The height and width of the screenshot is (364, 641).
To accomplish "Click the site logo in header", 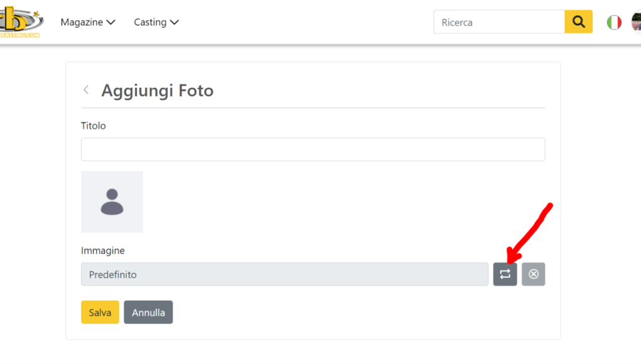I will click(21, 23).
